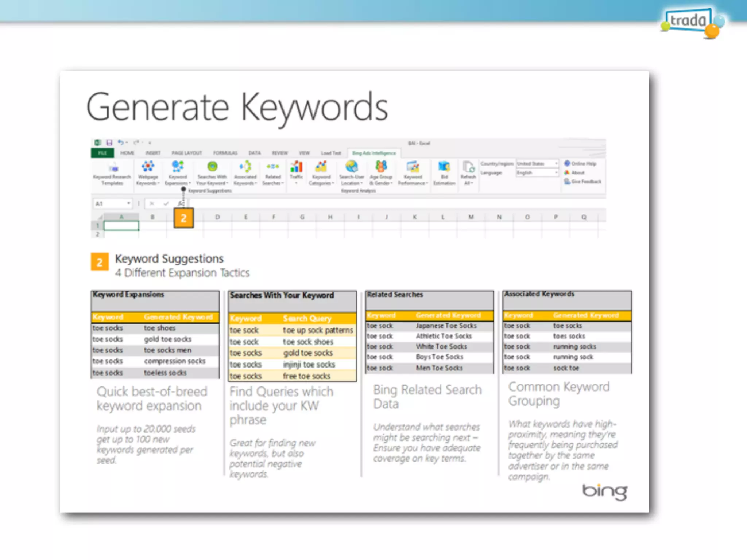Click the Related Searches icon
The height and width of the screenshot is (560, 747).
point(273,167)
